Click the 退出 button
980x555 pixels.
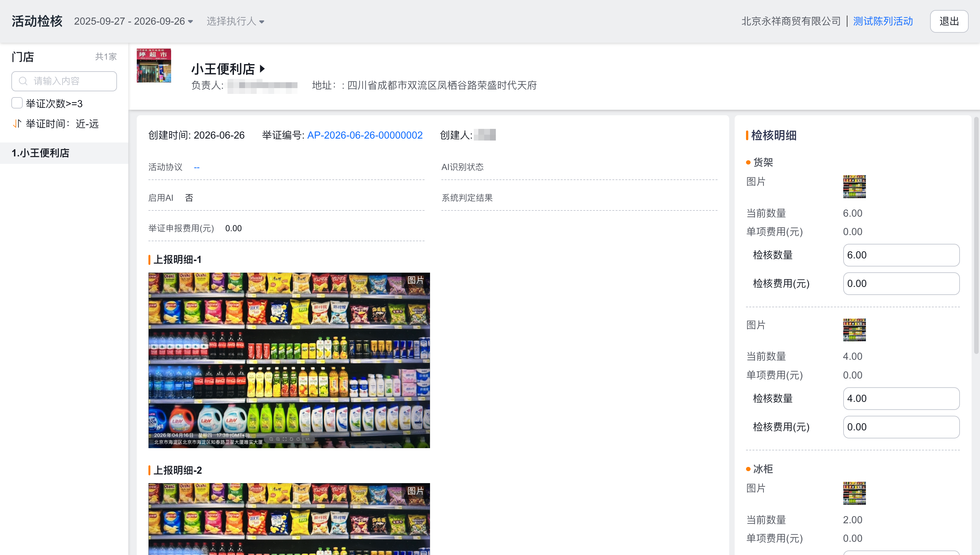tap(949, 21)
